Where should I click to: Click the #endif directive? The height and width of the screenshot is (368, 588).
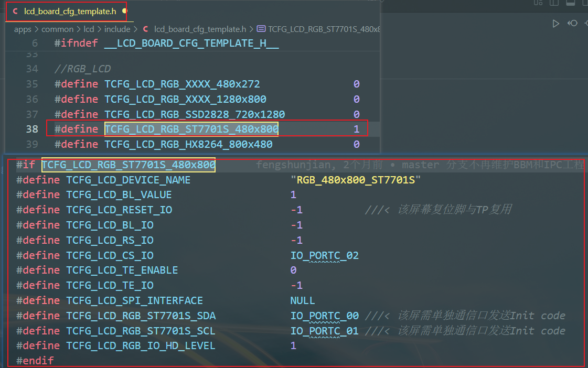pos(35,361)
